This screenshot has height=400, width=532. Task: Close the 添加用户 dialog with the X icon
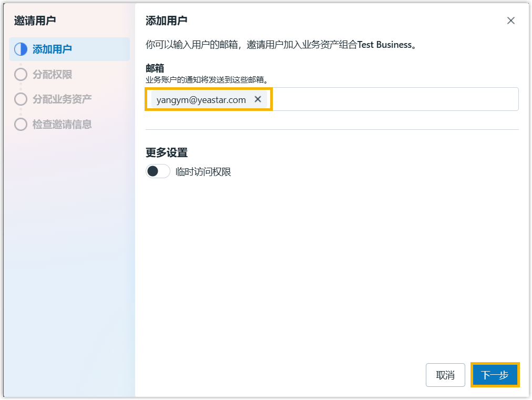(x=510, y=21)
